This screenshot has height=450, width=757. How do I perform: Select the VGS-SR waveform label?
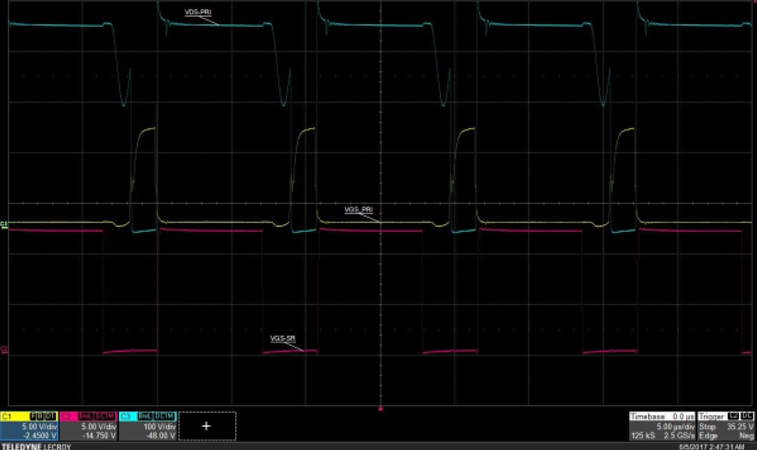pyautogui.click(x=283, y=338)
